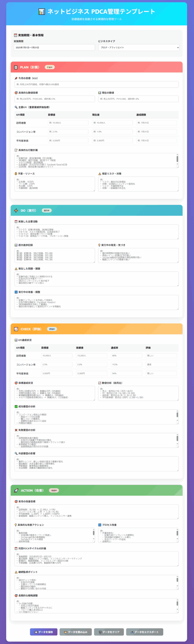Click the 計画中 status badge
Image resolution: width=194 pixels, height=644 pixels.
click(50, 67)
